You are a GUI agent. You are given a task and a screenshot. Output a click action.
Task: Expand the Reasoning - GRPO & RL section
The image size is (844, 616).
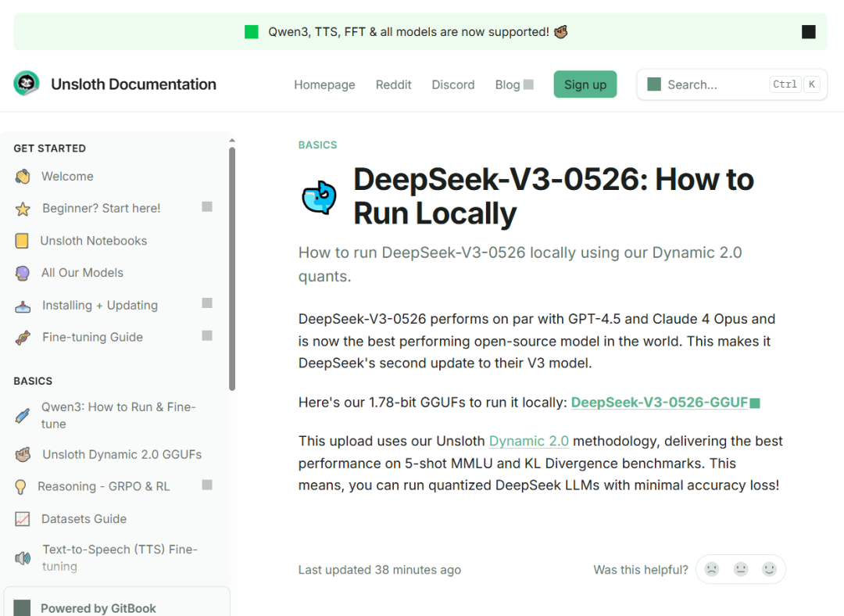click(207, 485)
